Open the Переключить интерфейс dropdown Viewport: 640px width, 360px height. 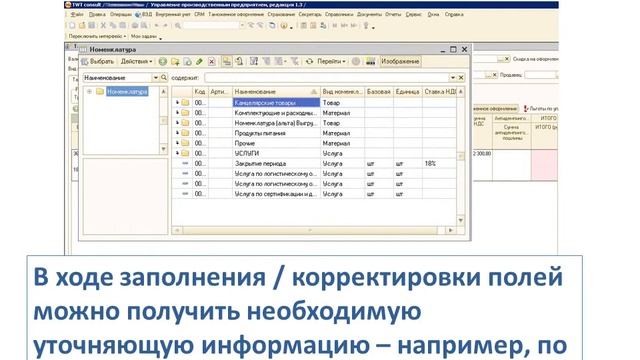coord(97,36)
